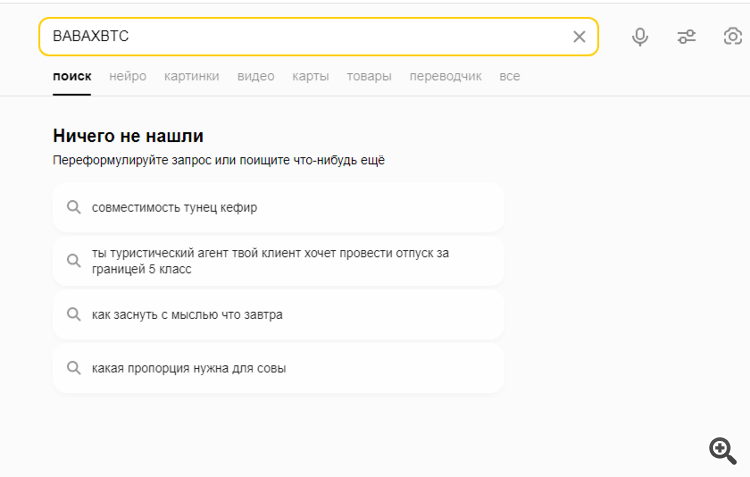Choose suggestion about туристический агент 5 класс
This screenshot has height=477, width=750.
[x=278, y=261]
